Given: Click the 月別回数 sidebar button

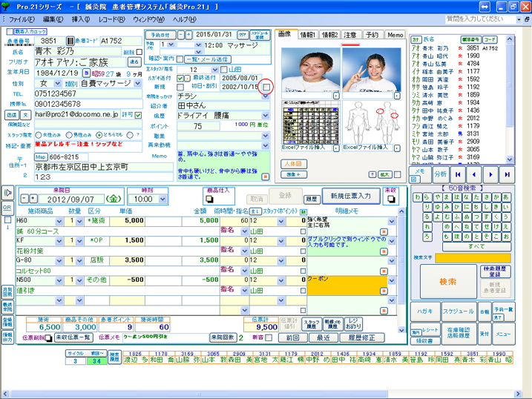Looking at the screenshot, I should pyautogui.click(x=7, y=291).
